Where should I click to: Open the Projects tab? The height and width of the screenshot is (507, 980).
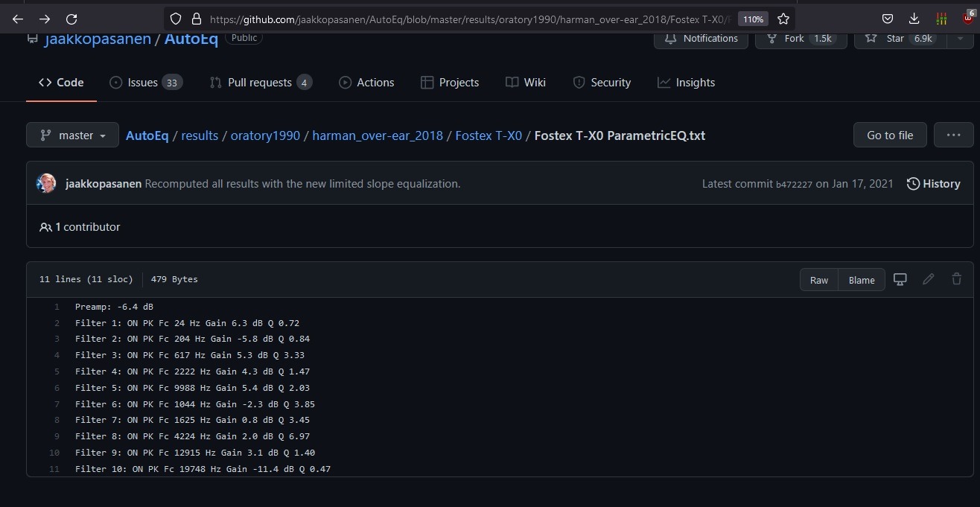450,83
